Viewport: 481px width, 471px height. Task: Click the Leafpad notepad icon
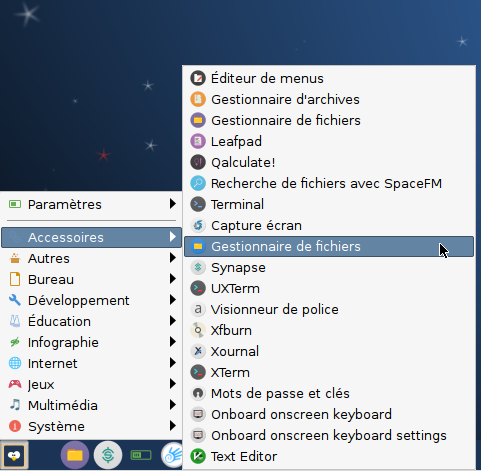[x=198, y=141]
